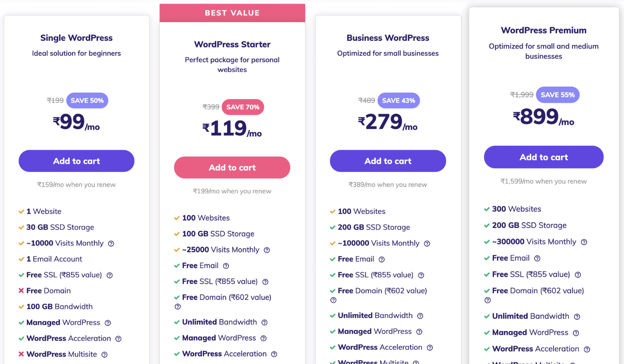Click info icon beside WordPress Starter Free Email
This screenshot has height=364, width=624.
(226, 266)
